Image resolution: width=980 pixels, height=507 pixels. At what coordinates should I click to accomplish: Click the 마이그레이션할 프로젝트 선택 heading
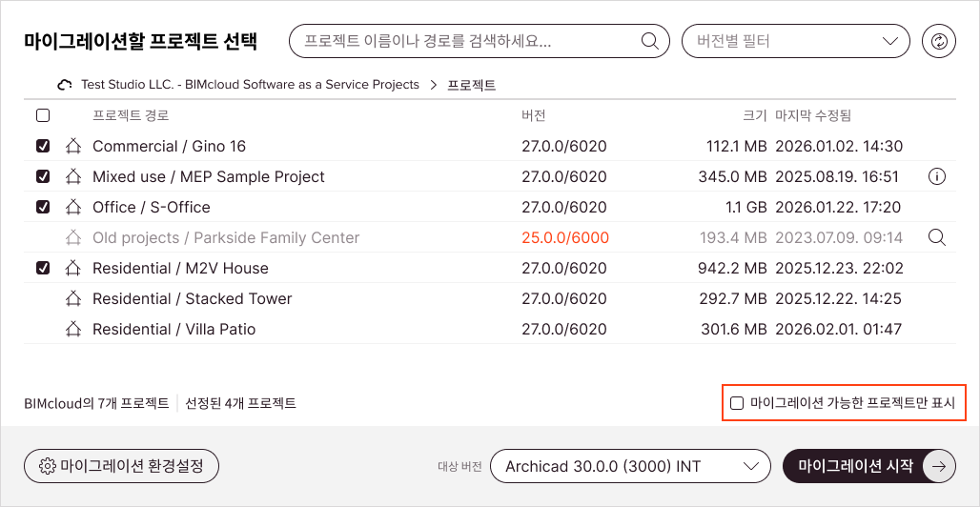pyautogui.click(x=141, y=42)
